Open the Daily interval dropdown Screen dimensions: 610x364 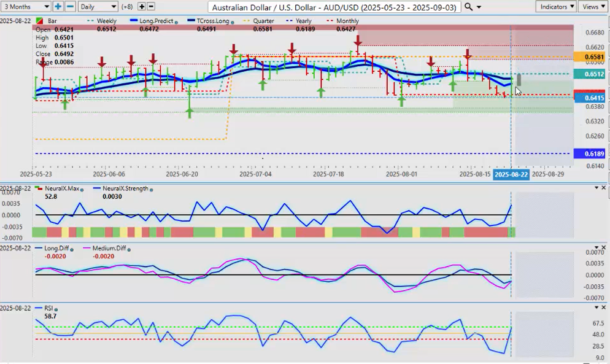[x=97, y=7]
